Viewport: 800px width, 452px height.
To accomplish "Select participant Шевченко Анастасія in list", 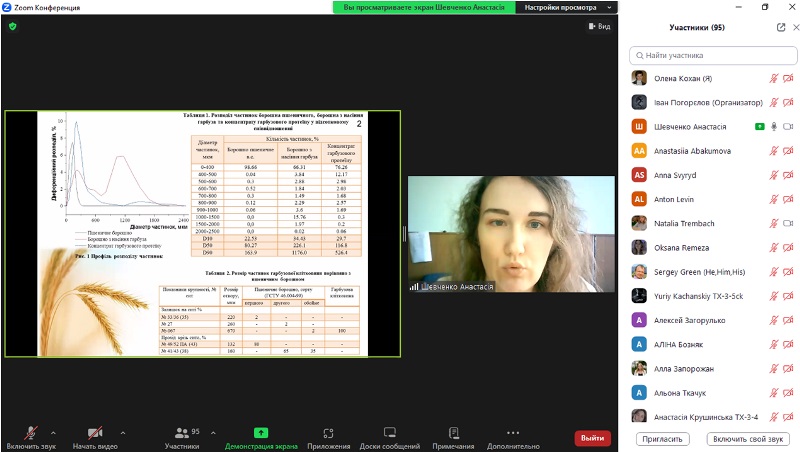I will pos(713,127).
